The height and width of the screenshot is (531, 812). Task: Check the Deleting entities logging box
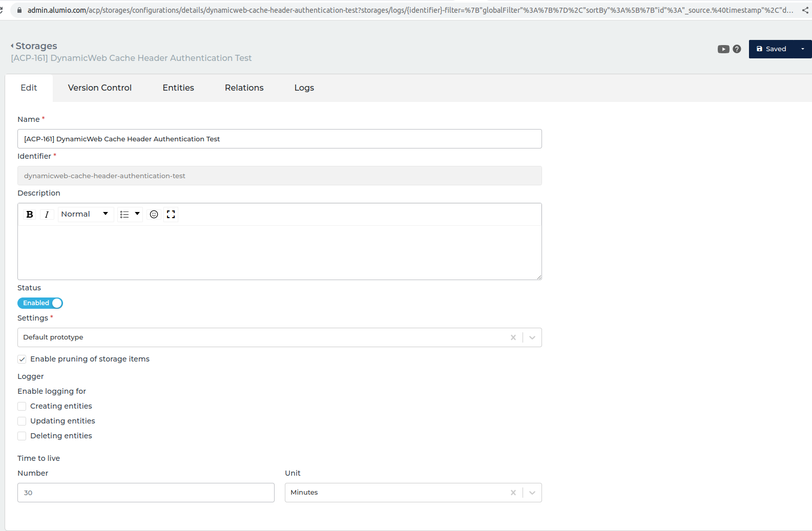pos(22,436)
